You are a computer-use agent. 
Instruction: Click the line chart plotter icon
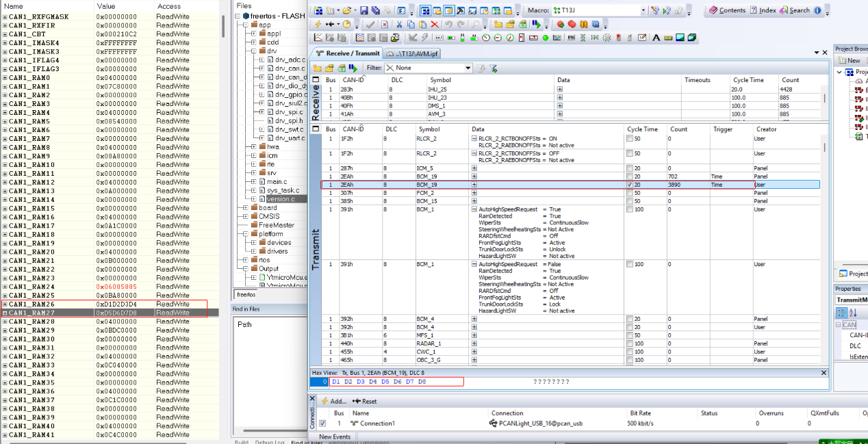318,38
